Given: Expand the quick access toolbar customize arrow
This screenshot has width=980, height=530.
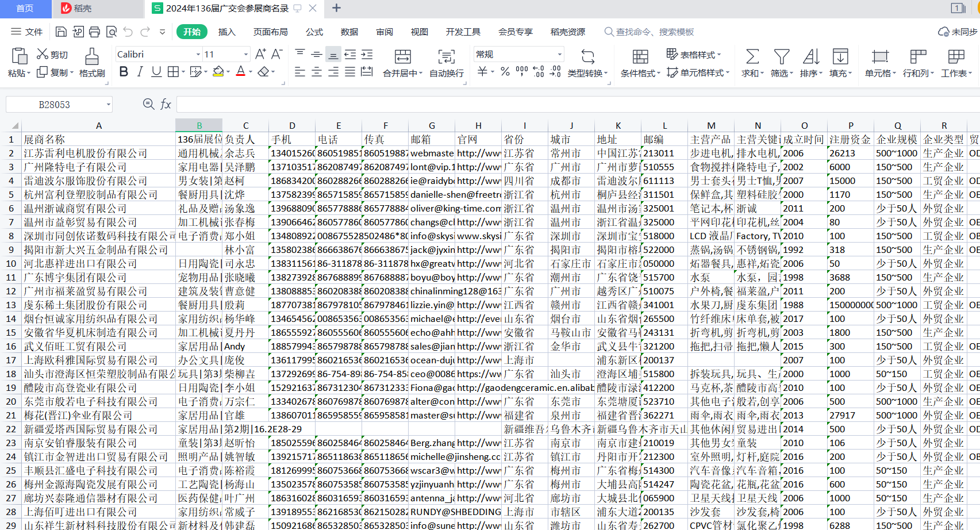Looking at the screenshot, I should click(x=163, y=32).
